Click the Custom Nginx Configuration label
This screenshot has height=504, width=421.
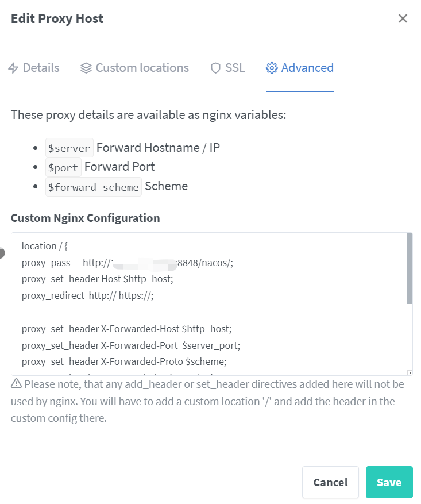86,218
